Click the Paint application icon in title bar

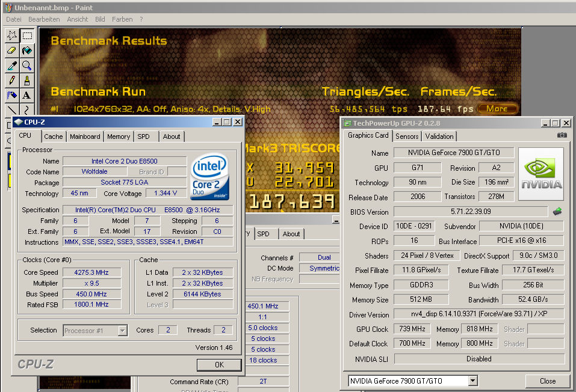(x=8, y=7)
